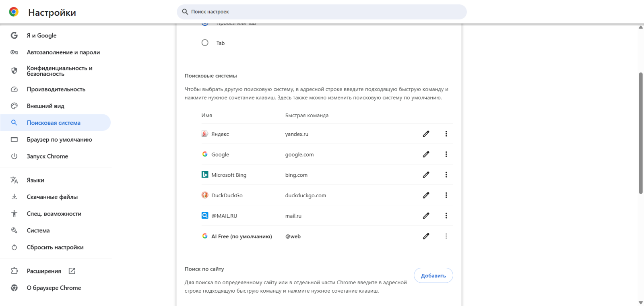
Task: Expand more options for DuckDuckGo
Action: click(446, 195)
